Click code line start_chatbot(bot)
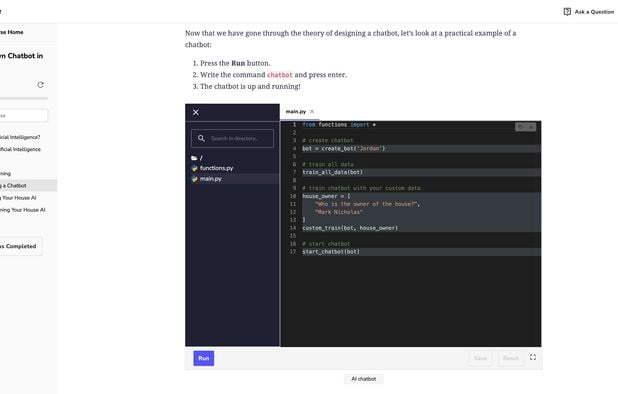 coord(331,252)
